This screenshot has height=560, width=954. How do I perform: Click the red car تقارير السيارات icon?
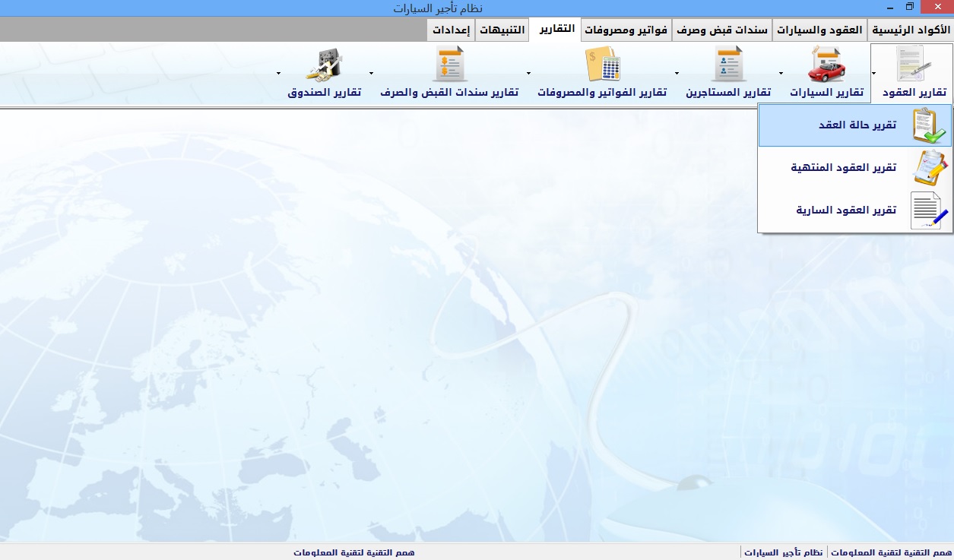point(827,64)
